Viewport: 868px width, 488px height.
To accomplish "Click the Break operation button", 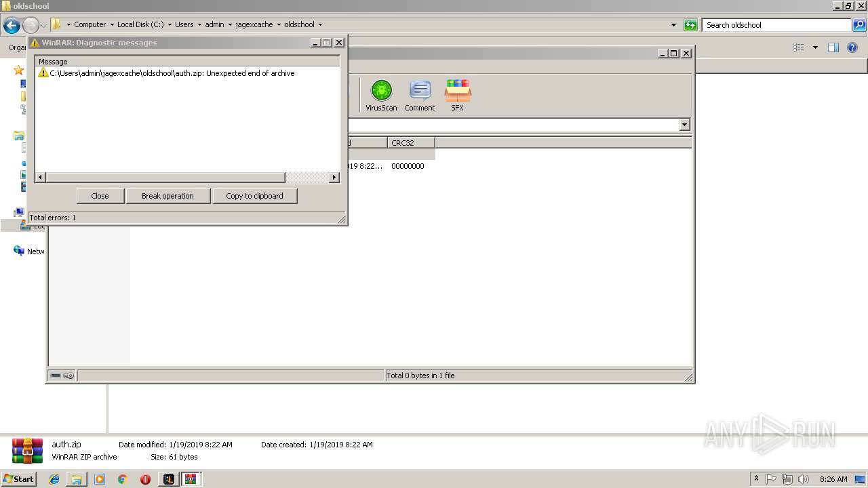I will pyautogui.click(x=167, y=196).
